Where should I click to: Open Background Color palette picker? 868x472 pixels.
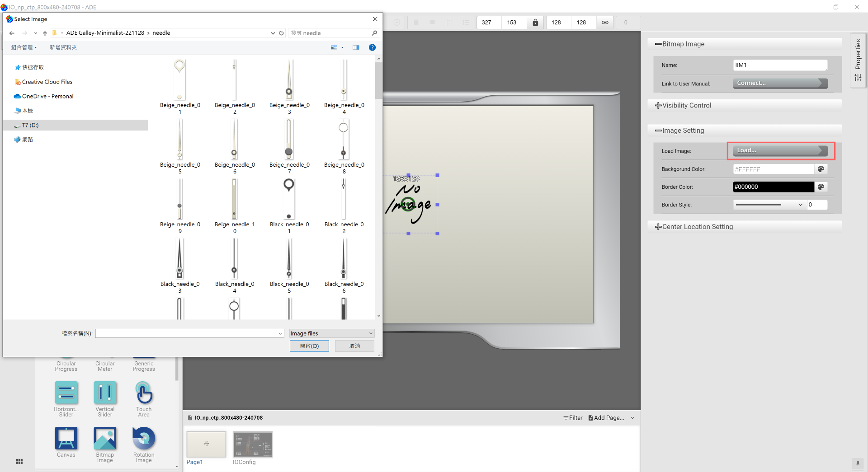pyautogui.click(x=821, y=169)
